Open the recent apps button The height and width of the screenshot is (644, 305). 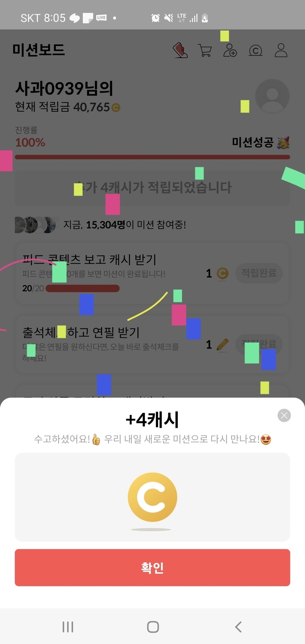pos(68,627)
